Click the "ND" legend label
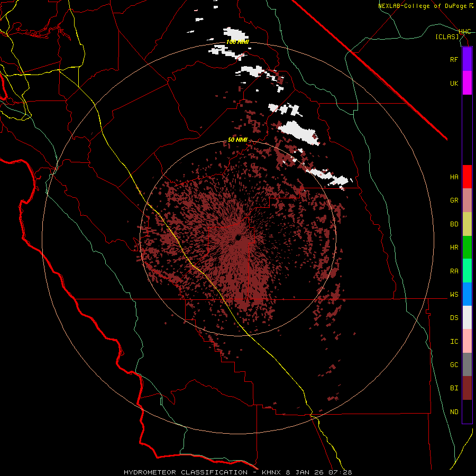 pyautogui.click(x=454, y=412)
